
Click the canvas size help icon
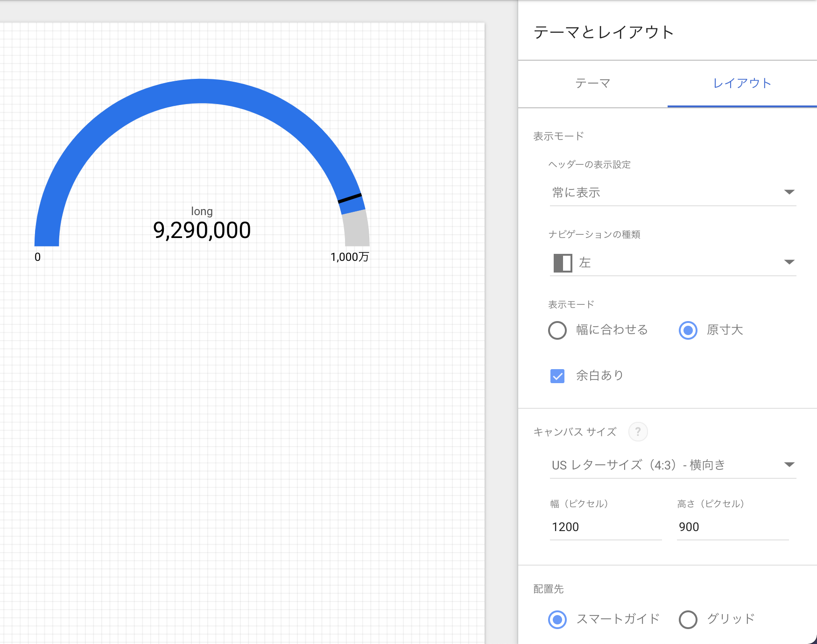click(638, 432)
